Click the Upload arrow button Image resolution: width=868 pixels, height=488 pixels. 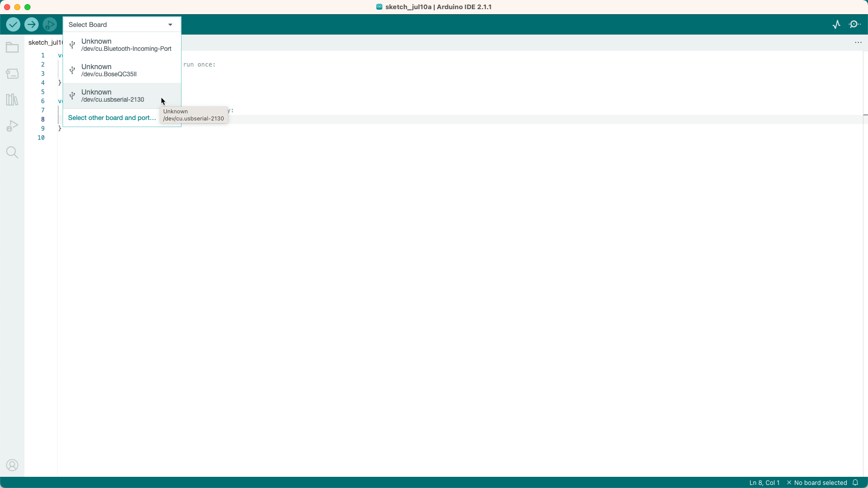[x=32, y=24]
